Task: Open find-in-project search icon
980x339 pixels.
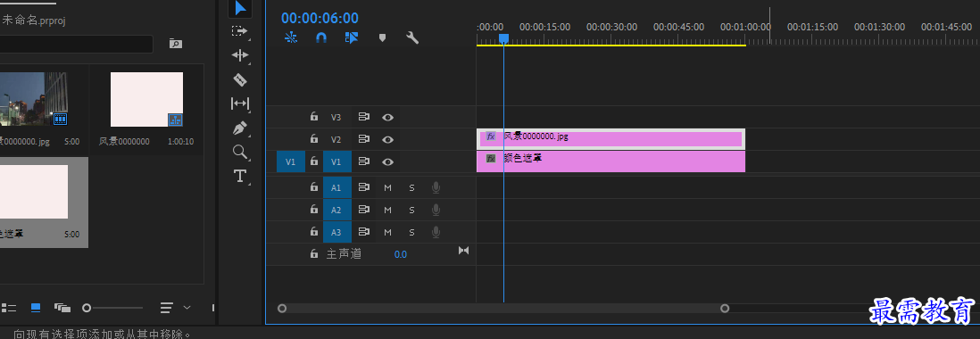Action: point(176,44)
